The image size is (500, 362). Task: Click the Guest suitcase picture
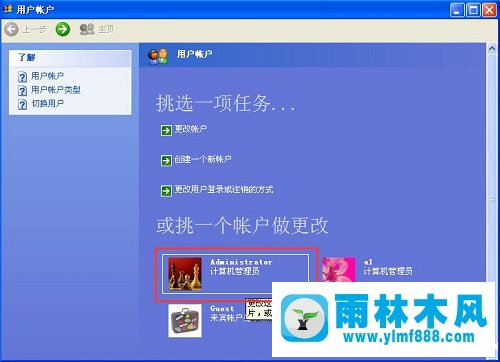(x=185, y=321)
